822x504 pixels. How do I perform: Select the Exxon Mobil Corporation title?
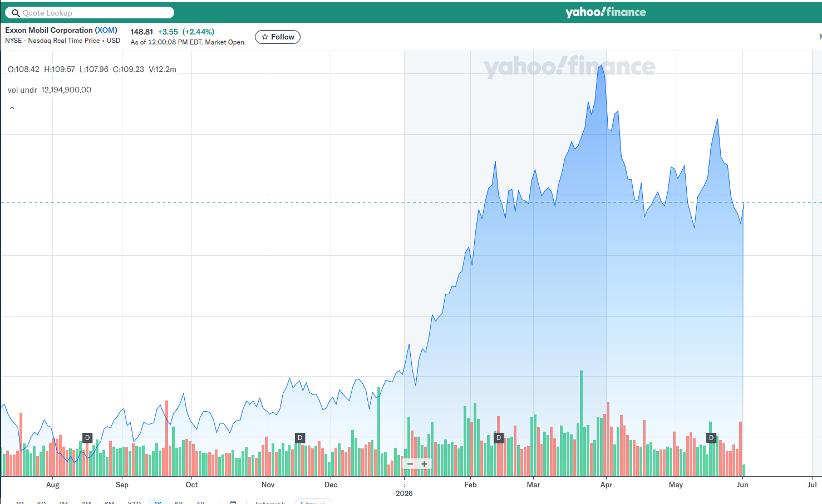(x=49, y=30)
